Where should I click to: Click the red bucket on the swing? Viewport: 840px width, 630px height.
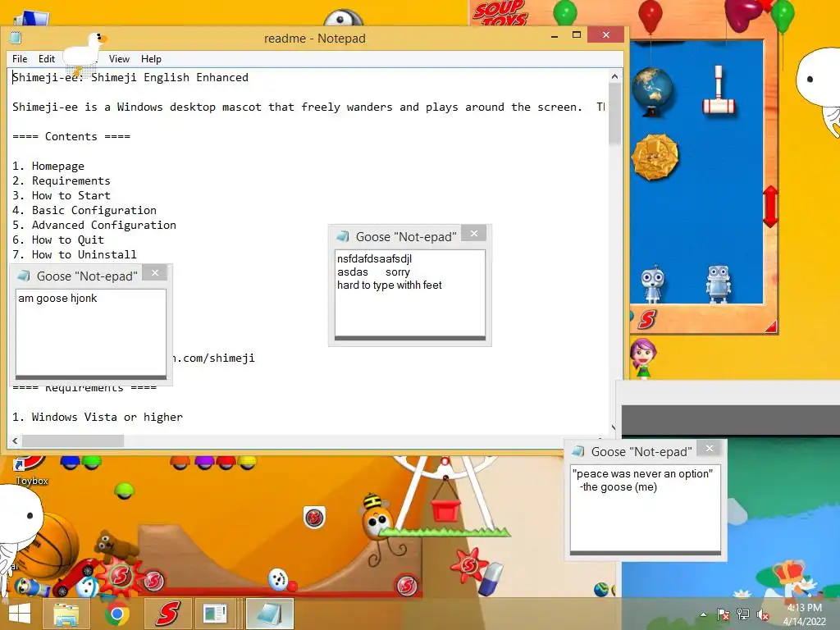[445, 509]
